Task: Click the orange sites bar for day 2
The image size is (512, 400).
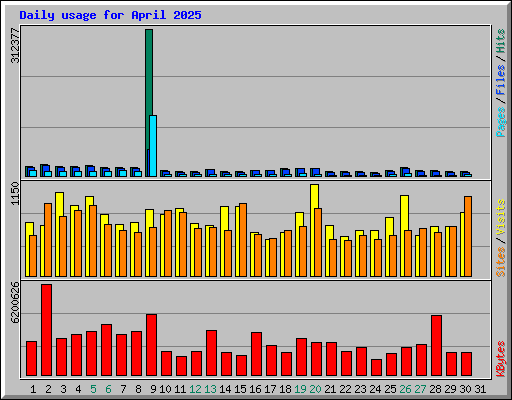Action: point(48,240)
